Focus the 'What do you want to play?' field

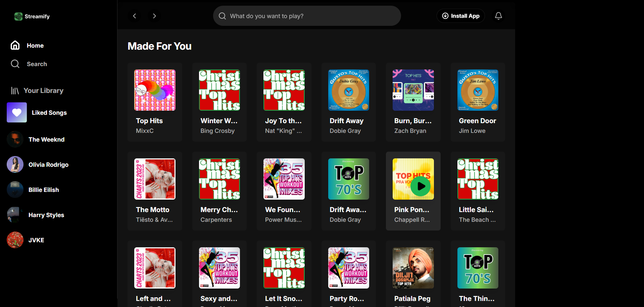point(307,16)
